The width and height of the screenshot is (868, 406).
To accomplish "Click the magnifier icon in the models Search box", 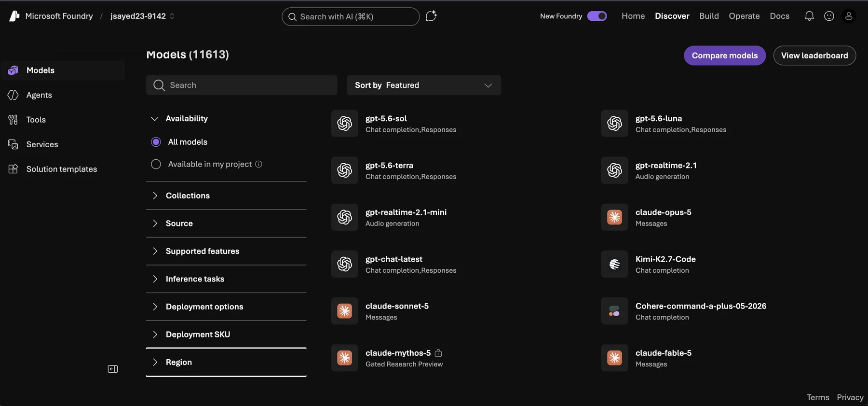I will point(159,85).
